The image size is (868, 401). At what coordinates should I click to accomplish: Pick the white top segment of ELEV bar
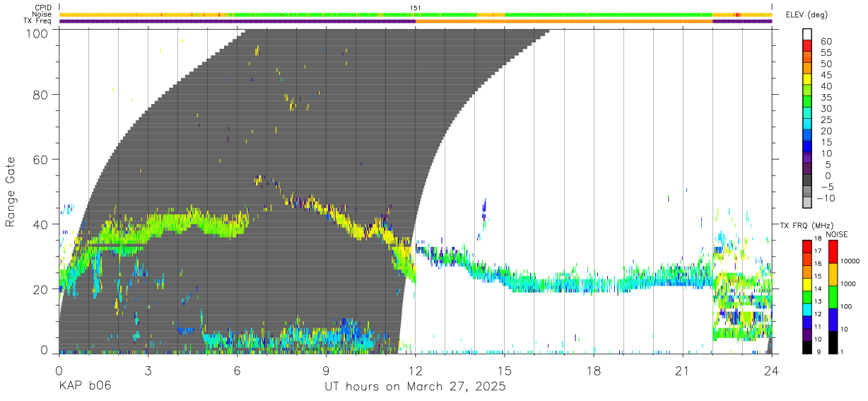coord(808,34)
